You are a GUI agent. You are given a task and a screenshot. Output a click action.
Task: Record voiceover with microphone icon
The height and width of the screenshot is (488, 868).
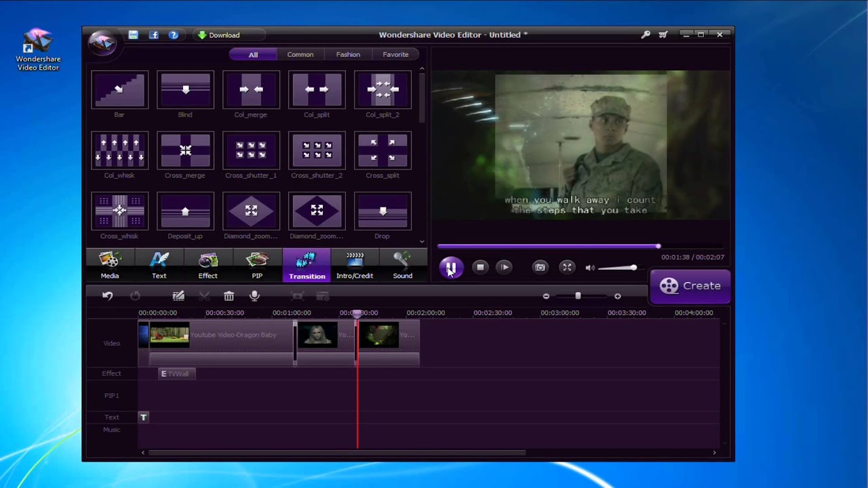[x=255, y=296]
